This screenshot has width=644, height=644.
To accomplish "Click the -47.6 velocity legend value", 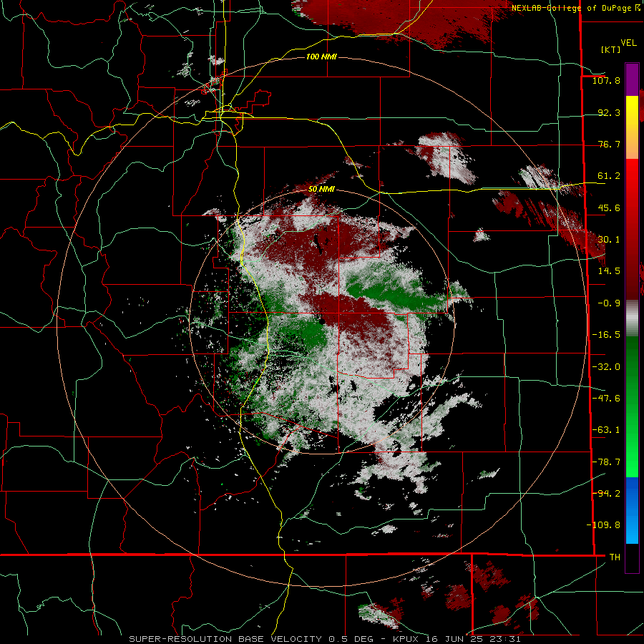I will pos(606,399).
